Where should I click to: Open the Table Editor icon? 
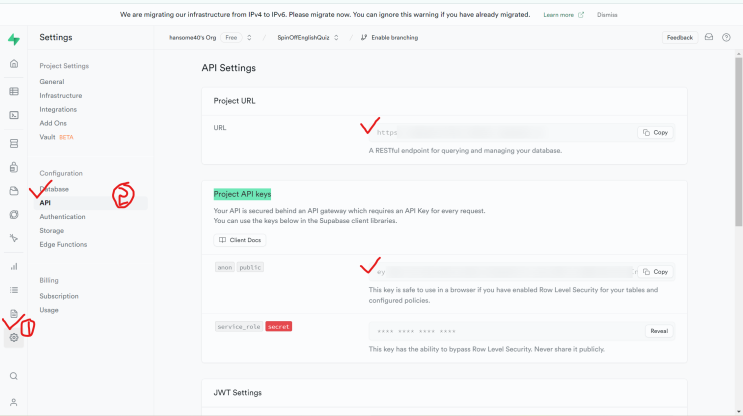[14, 91]
